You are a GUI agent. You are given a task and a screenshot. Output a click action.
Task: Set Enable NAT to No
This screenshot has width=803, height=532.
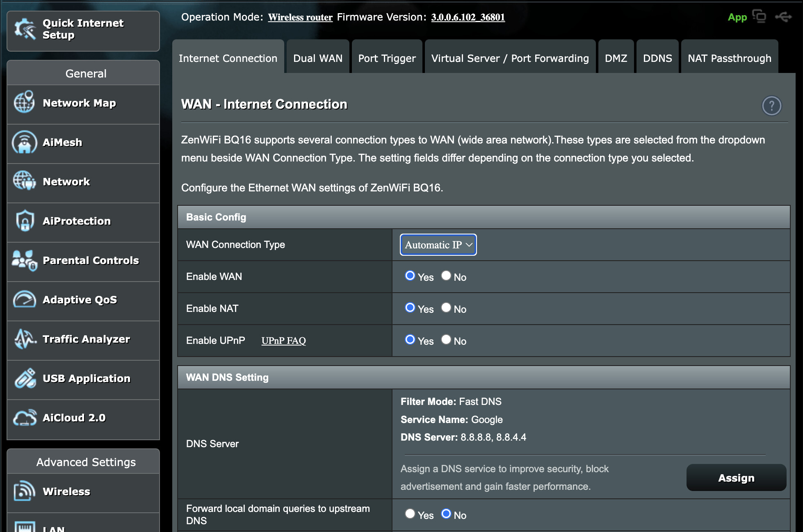pyautogui.click(x=446, y=307)
